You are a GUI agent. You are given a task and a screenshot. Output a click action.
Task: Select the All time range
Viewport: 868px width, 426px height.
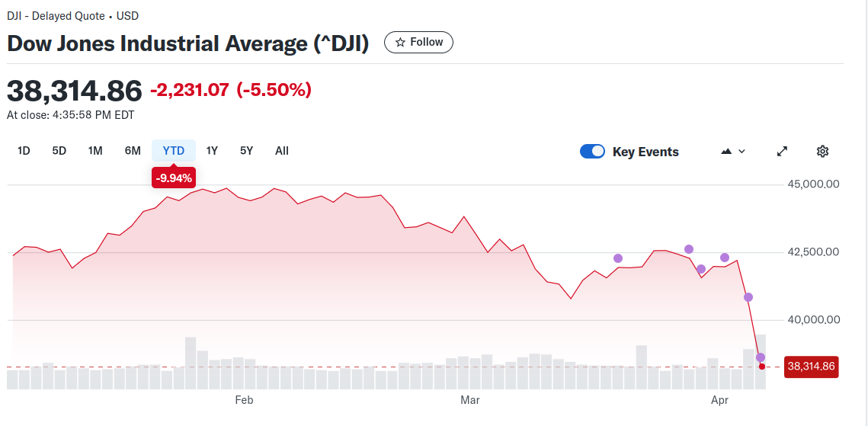282,151
